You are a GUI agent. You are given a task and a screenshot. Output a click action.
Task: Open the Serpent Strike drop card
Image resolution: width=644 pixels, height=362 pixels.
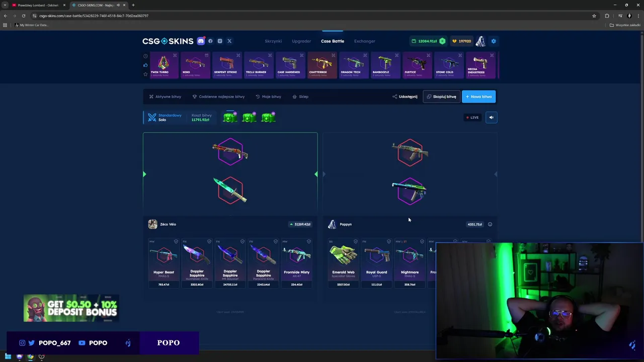(x=226, y=65)
